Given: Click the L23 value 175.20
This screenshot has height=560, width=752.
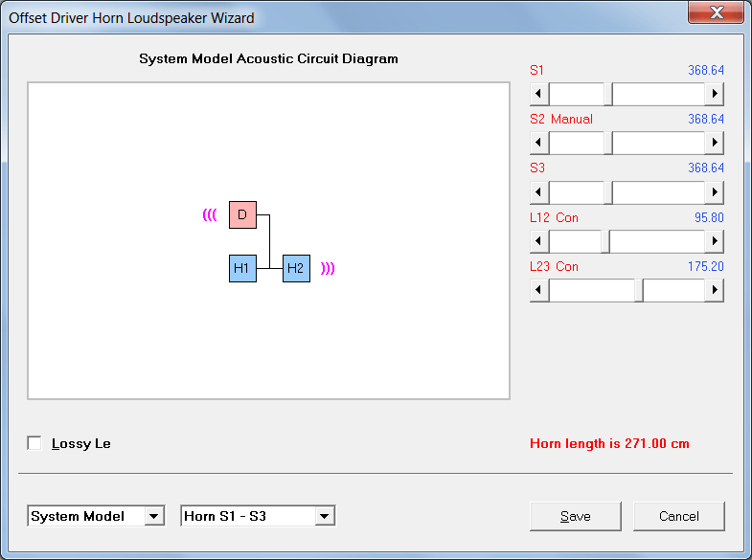Looking at the screenshot, I should pyautogui.click(x=705, y=267).
